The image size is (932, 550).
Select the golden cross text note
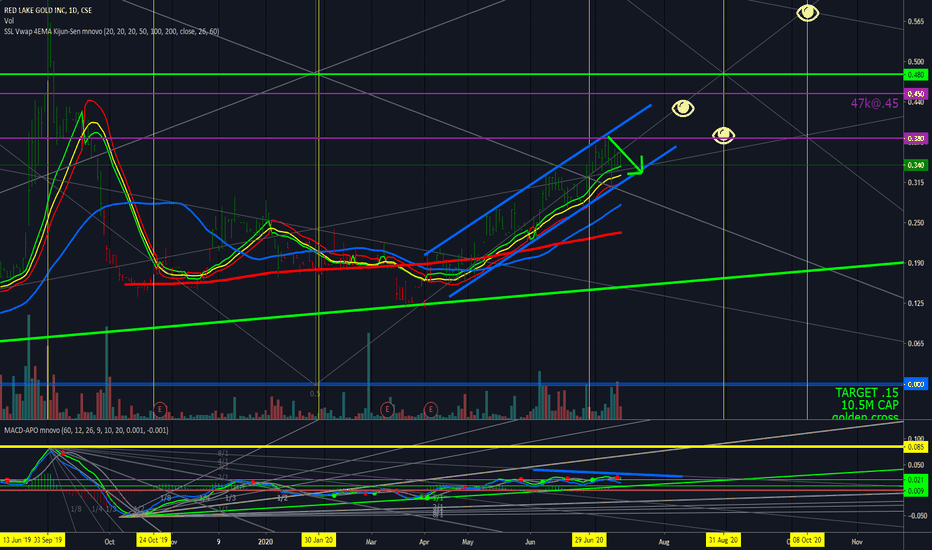[x=865, y=416]
